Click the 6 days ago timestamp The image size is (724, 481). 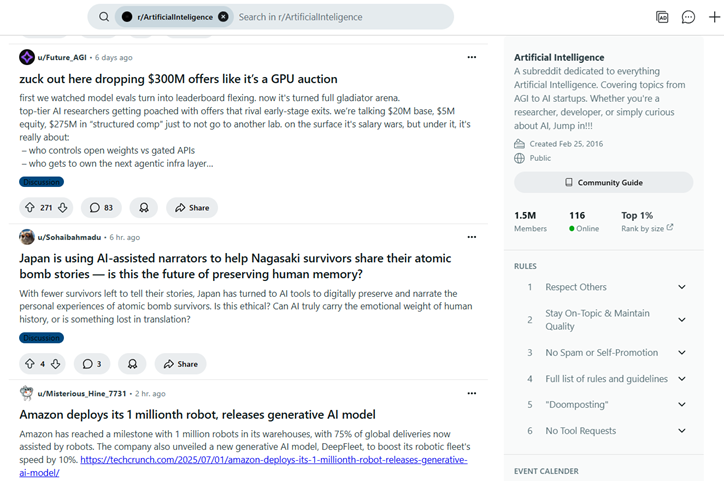(114, 58)
